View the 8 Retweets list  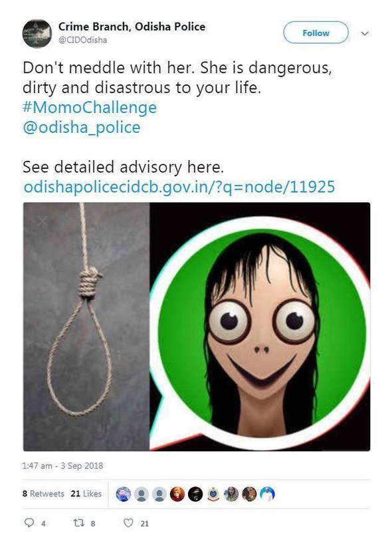(43, 494)
